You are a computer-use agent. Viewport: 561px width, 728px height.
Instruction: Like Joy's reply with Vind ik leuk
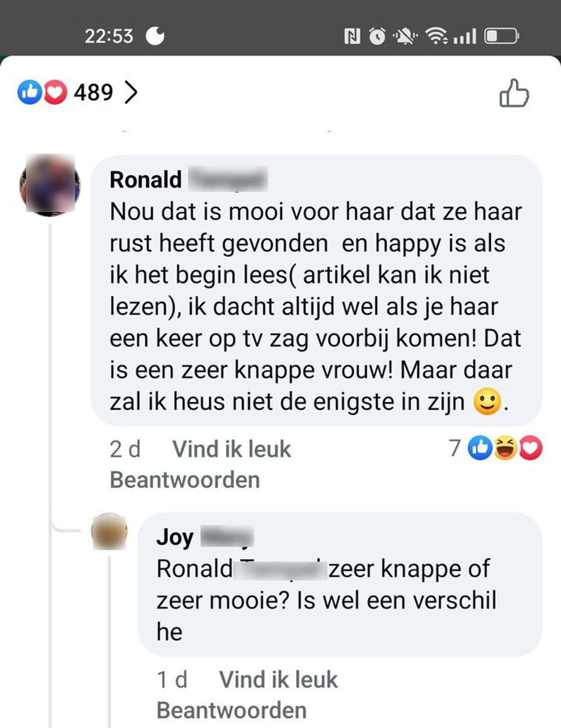[278, 679]
